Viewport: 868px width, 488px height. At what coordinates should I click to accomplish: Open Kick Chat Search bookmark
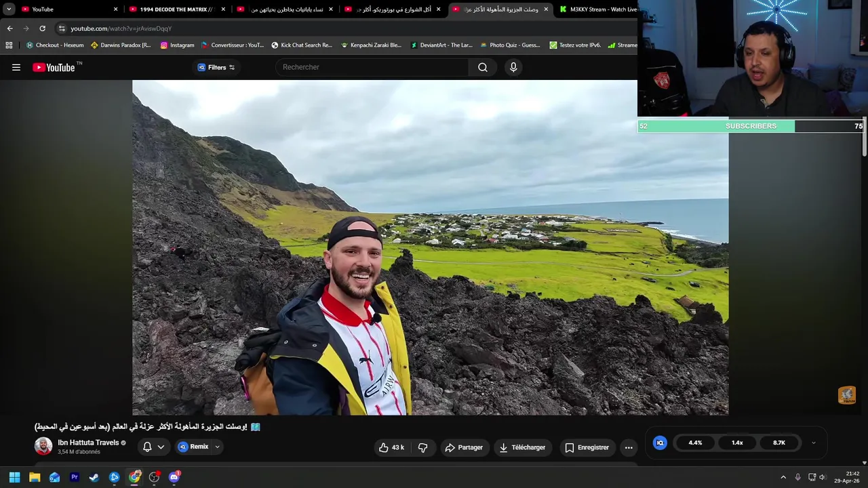tap(302, 45)
